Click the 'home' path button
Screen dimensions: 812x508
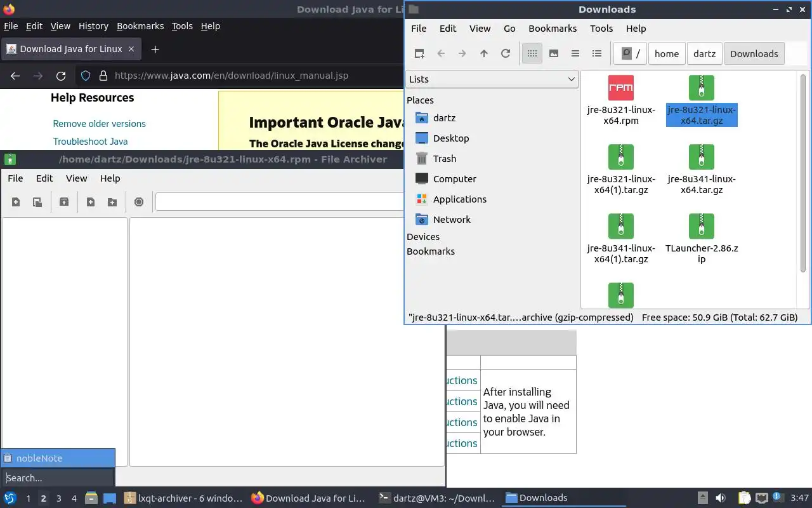667,53
